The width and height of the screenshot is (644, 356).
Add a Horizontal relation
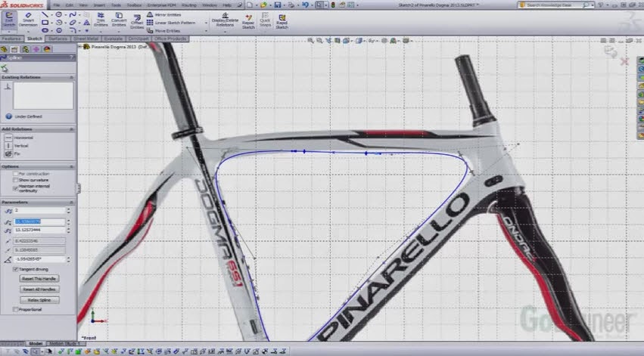coord(19,138)
